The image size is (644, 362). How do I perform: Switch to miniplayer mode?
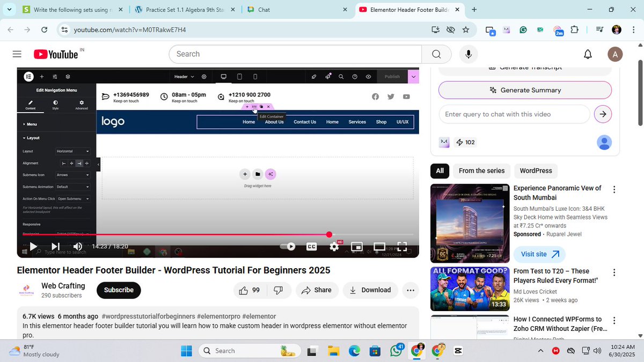(357, 247)
